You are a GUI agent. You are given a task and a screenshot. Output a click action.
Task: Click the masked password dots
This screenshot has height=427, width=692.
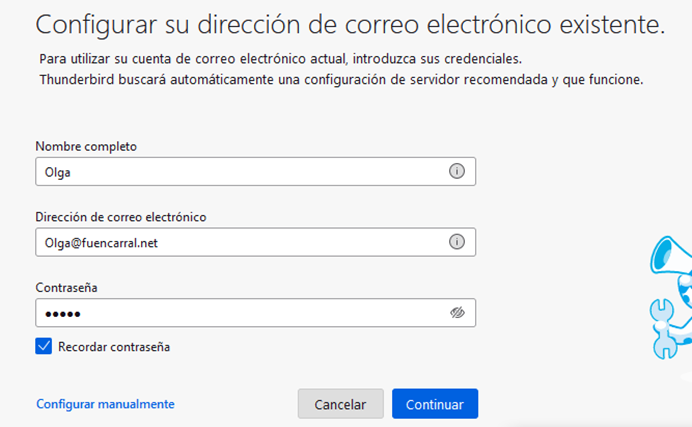(60, 314)
